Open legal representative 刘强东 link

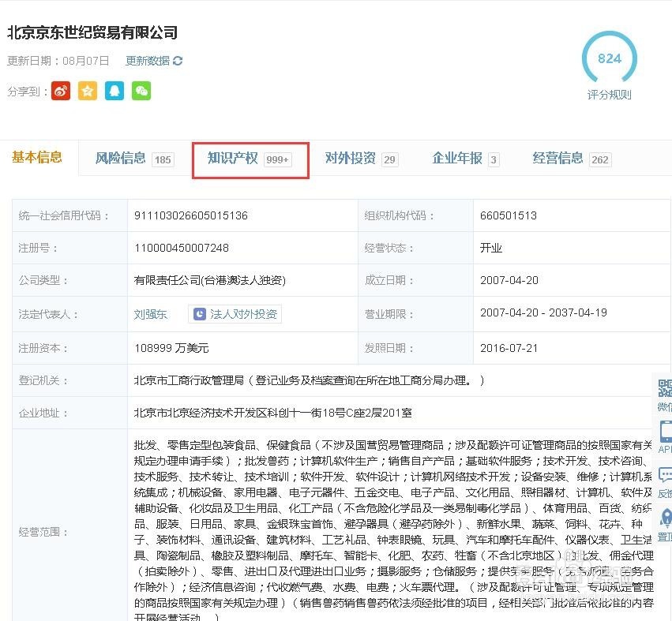coord(150,314)
